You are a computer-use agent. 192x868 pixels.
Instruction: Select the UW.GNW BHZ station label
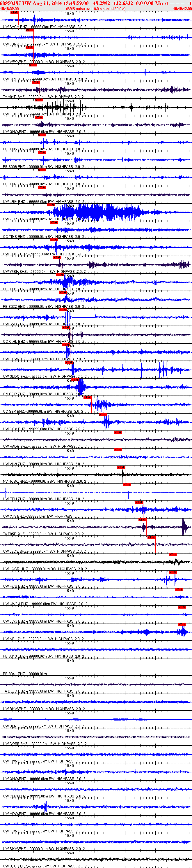(x=44, y=132)
